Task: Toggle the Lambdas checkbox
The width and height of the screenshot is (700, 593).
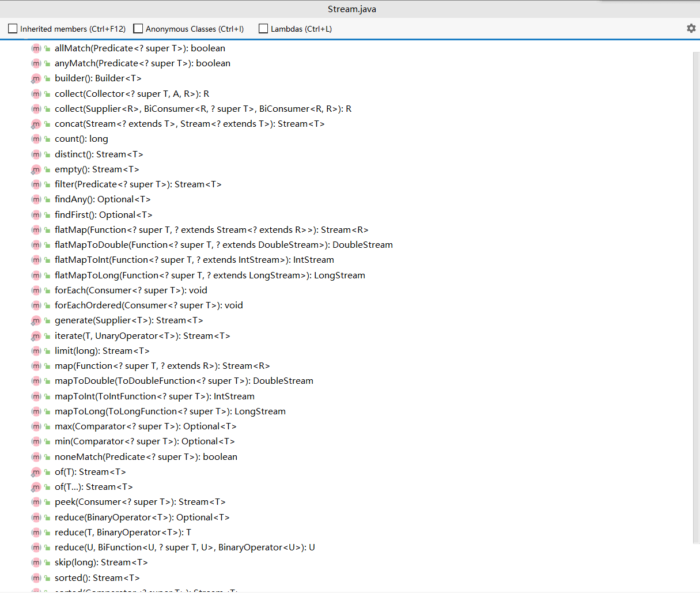Action: pyautogui.click(x=263, y=28)
